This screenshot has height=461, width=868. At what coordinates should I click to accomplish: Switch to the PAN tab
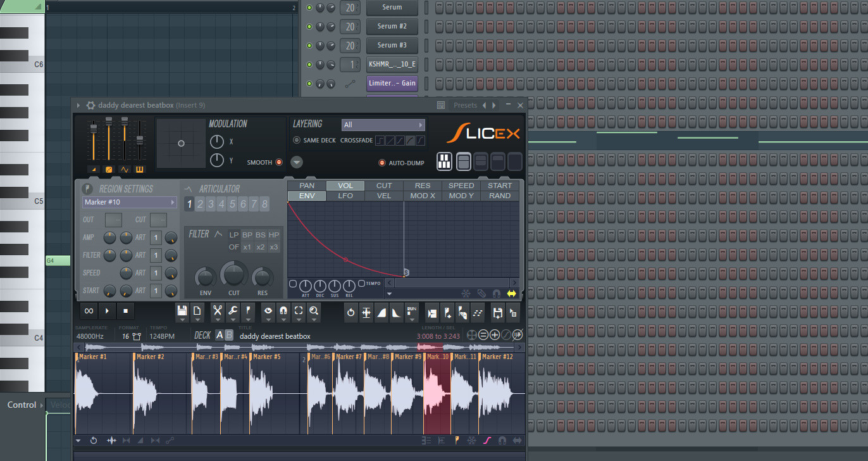tap(306, 185)
